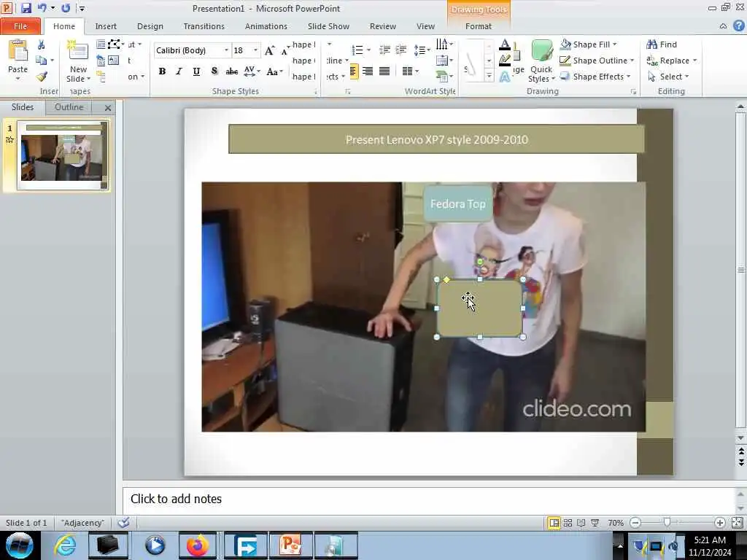This screenshot has width=747, height=560.
Task: Switch to Normal view button
Action: click(554, 523)
